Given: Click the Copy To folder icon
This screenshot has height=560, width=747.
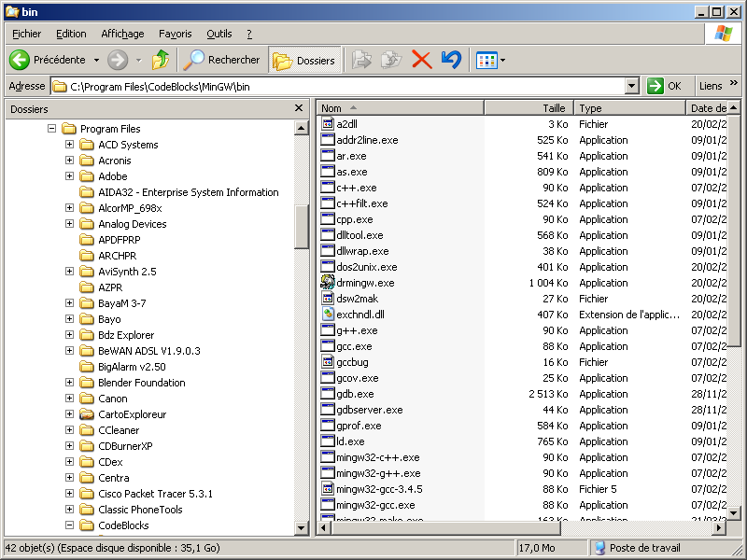Looking at the screenshot, I should 391,60.
